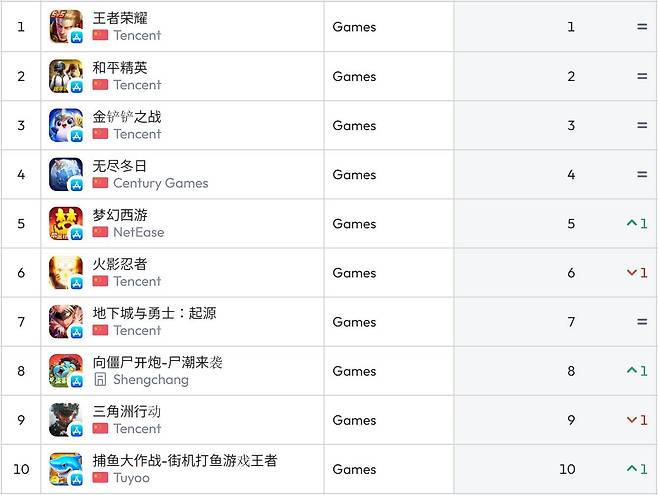This screenshot has width=658, height=495.
Task: Open the 王者荣耀 app title link
Action: click(120, 18)
